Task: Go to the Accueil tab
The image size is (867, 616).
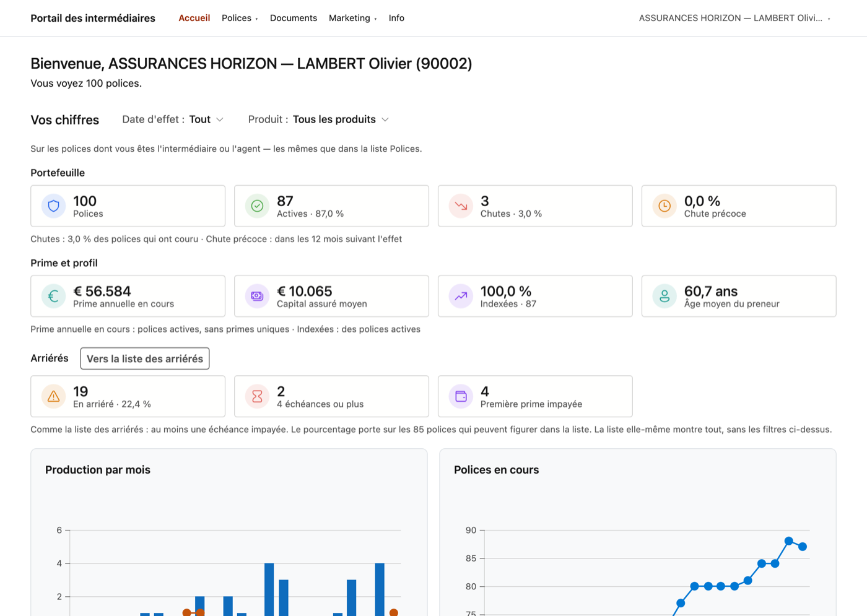Action: pyautogui.click(x=194, y=18)
